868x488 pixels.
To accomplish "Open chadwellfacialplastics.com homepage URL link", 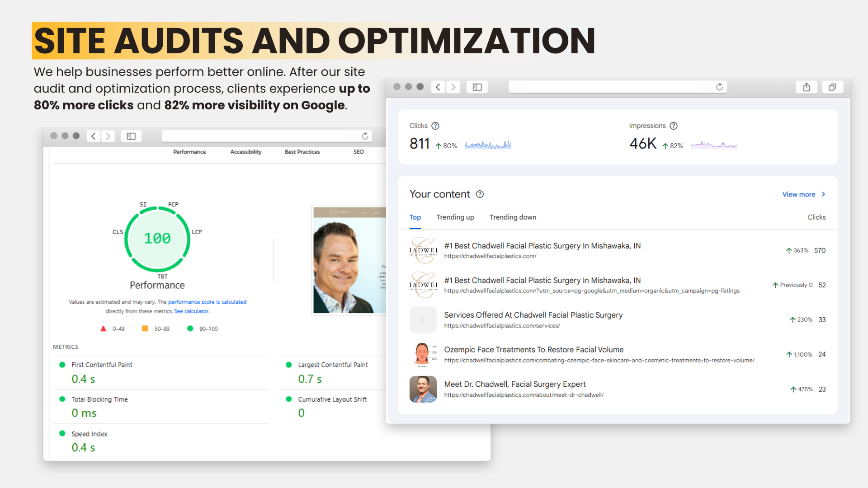I will [x=490, y=256].
